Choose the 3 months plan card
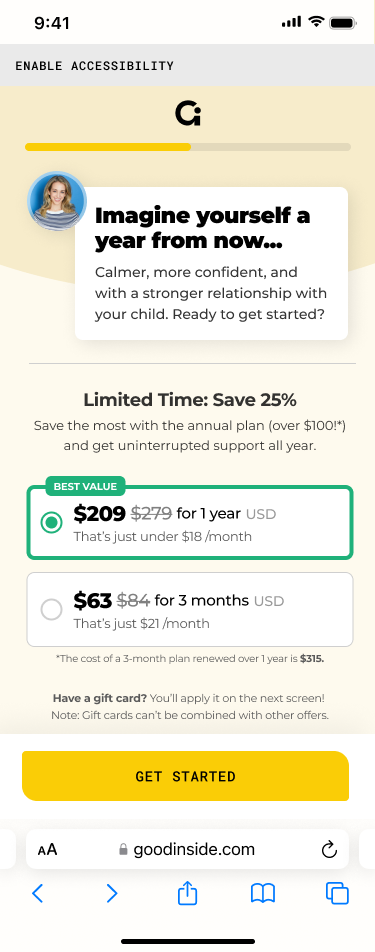The height and width of the screenshot is (952, 375). [x=190, y=610]
